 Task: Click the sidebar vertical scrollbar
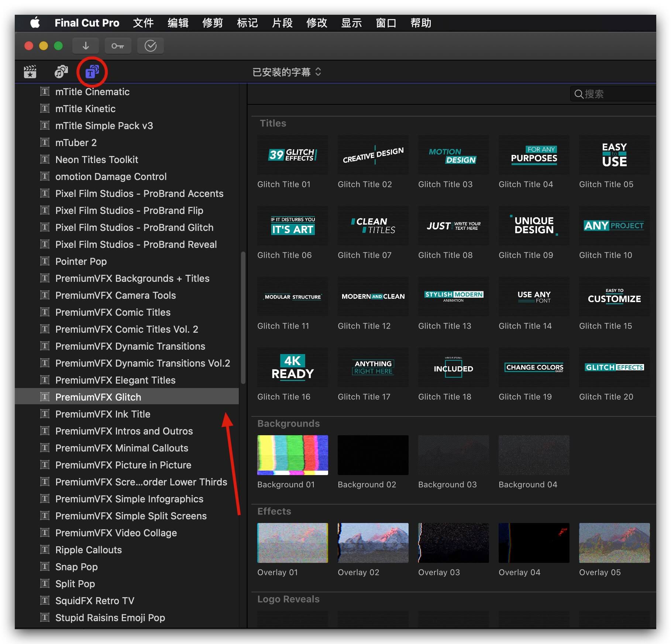243,317
